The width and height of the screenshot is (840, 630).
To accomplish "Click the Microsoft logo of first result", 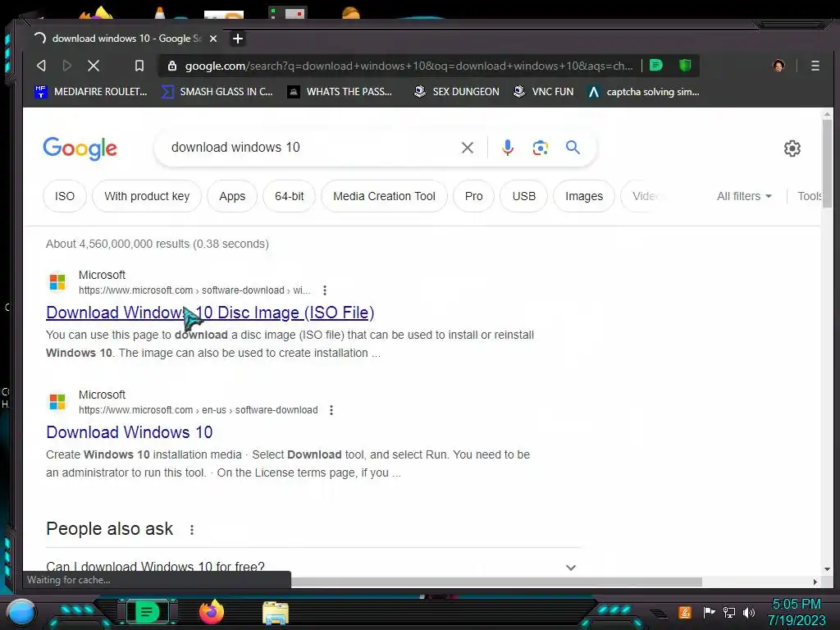I will 57,282.
